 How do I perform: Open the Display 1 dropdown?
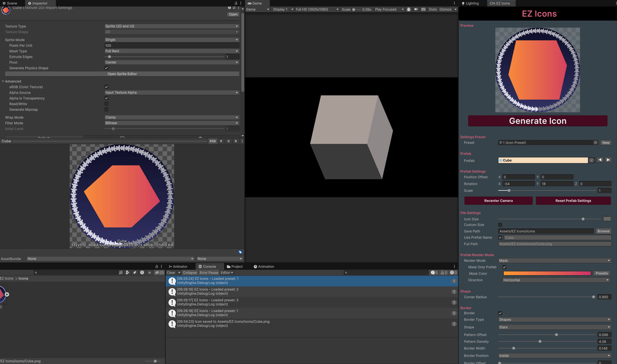(283, 9)
